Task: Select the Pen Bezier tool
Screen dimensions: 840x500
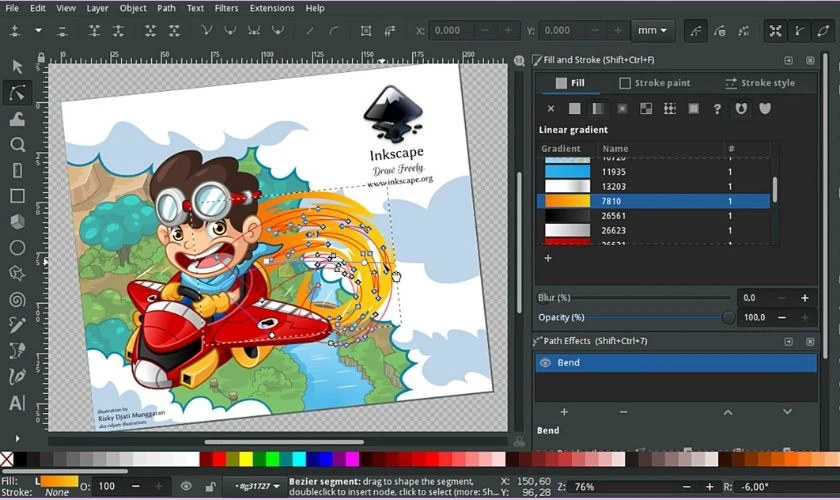Action: 17,350
